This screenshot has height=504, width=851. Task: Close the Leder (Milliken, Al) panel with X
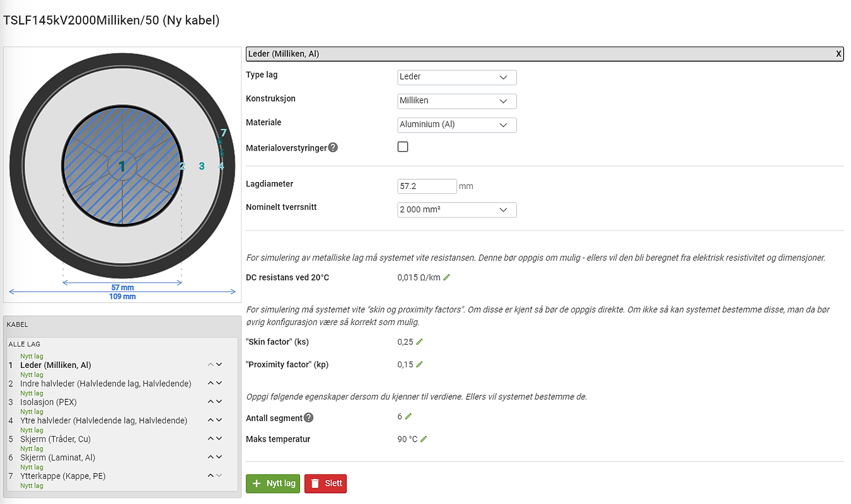tap(838, 54)
